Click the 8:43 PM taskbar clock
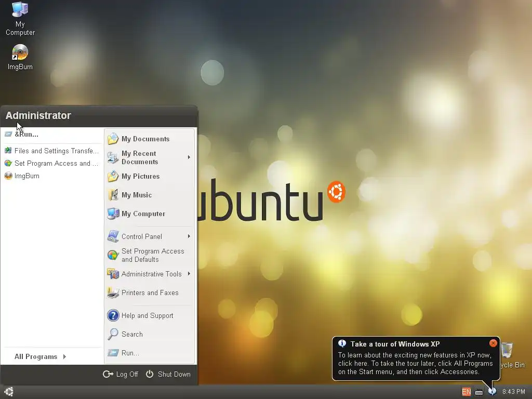This screenshot has width=532, height=399. [514, 392]
